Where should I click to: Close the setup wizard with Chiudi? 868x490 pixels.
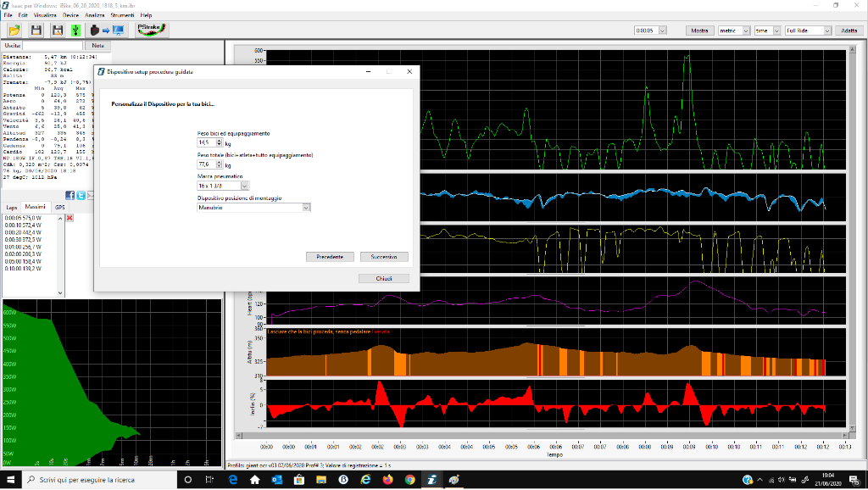[384, 277]
